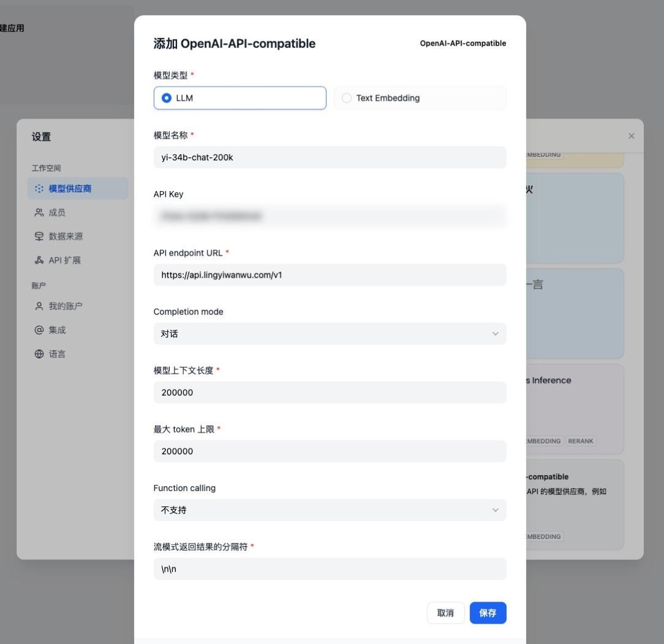Click the model provider icon beside 模型供应商
Image resolution: width=664 pixels, height=644 pixels.
click(39, 189)
